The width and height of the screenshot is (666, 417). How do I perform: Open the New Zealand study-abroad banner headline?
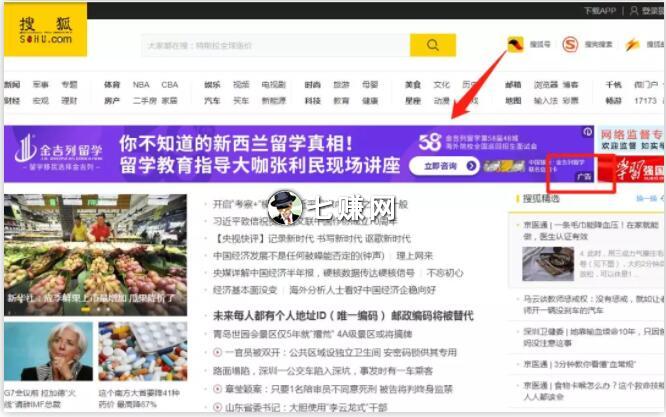(x=260, y=155)
